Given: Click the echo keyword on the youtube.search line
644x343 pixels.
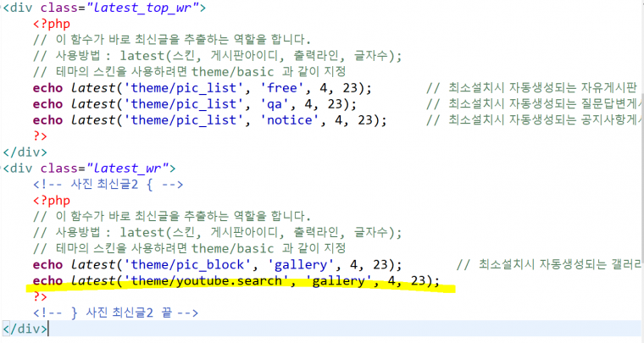Looking at the screenshot, I should click(48, 280).
